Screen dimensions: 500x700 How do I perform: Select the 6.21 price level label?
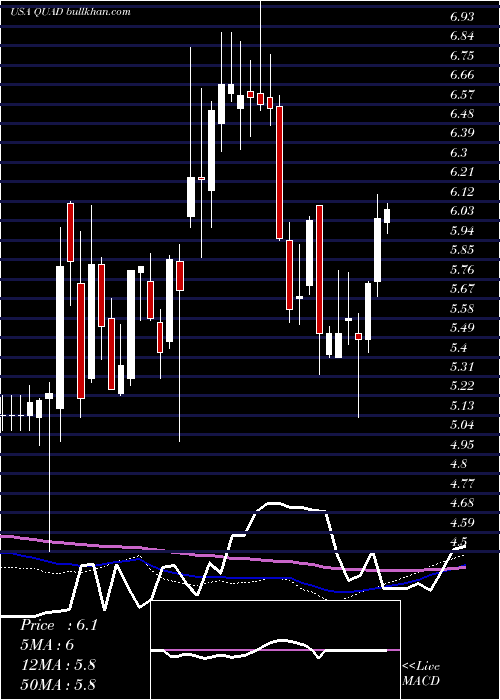[x=462, y=172]
